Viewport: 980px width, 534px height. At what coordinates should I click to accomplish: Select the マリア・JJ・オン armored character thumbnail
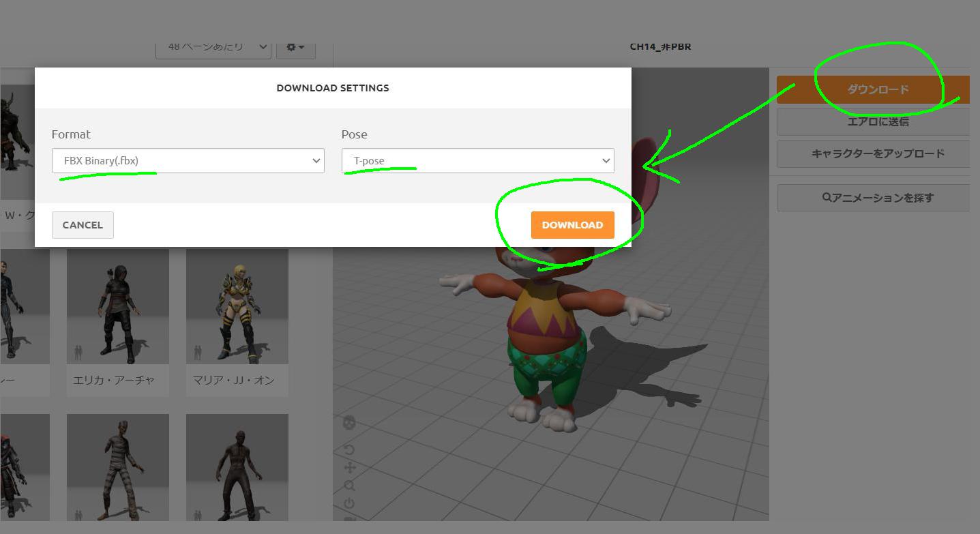[237, 306]
